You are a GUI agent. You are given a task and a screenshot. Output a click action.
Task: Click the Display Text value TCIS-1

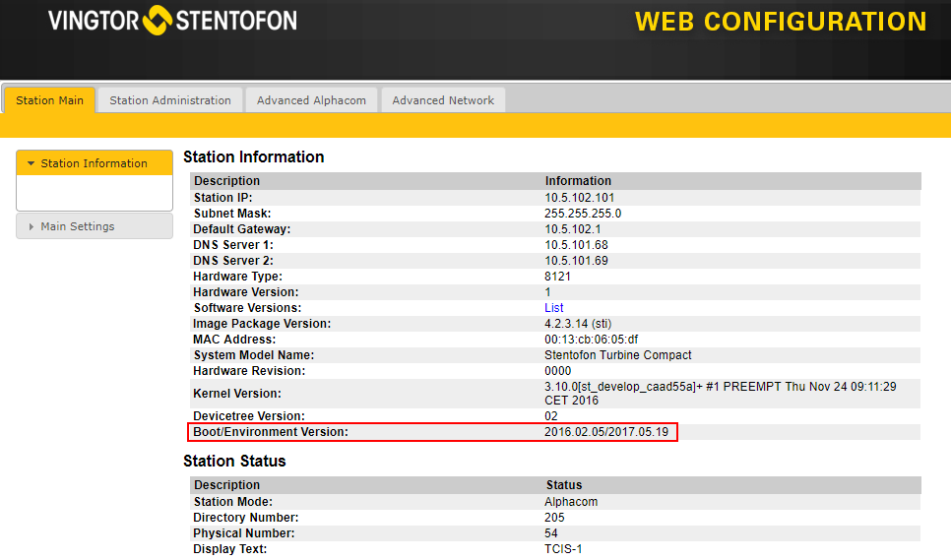coord(563,549)
